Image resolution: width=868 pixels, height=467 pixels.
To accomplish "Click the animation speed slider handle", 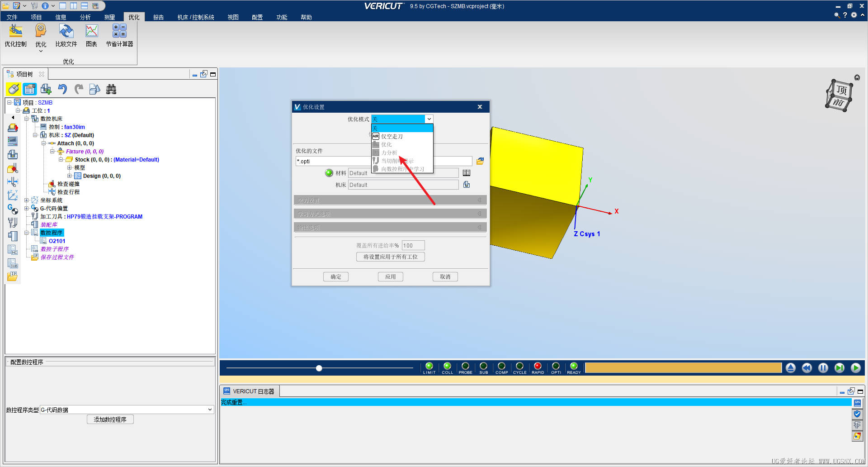I will tap(319, 368).
